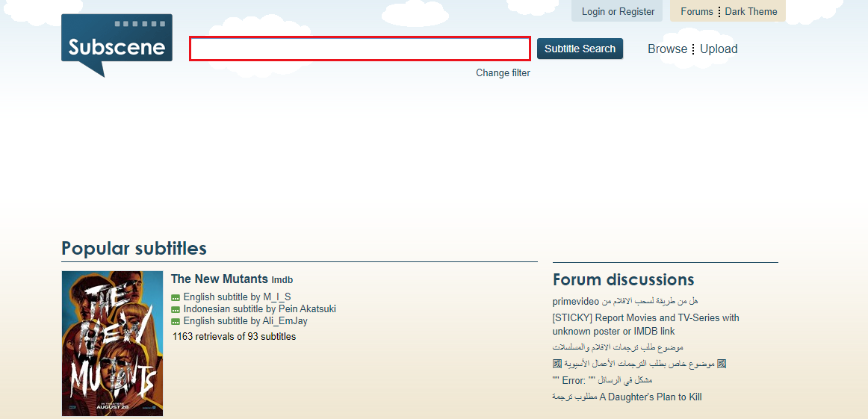Focus the subtitle search input field
The image size is (868, 419).
pyautogui.click(x=359, y=49)
